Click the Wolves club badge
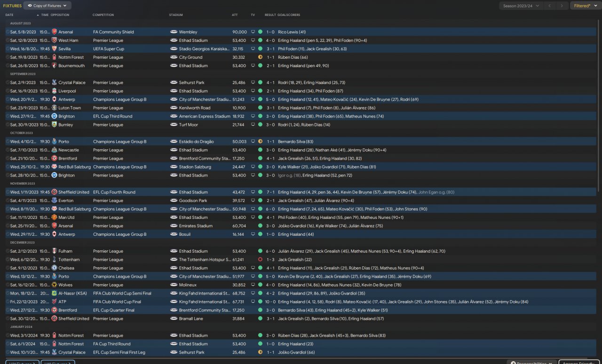 pos(54,285)
